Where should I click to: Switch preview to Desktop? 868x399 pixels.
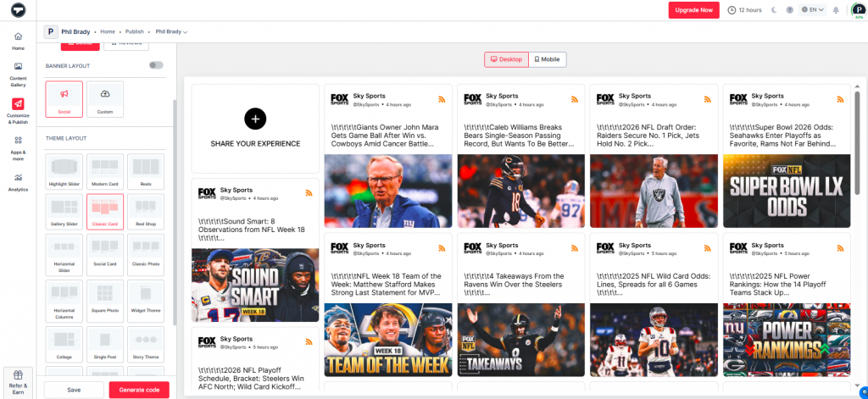pos(507,59)
